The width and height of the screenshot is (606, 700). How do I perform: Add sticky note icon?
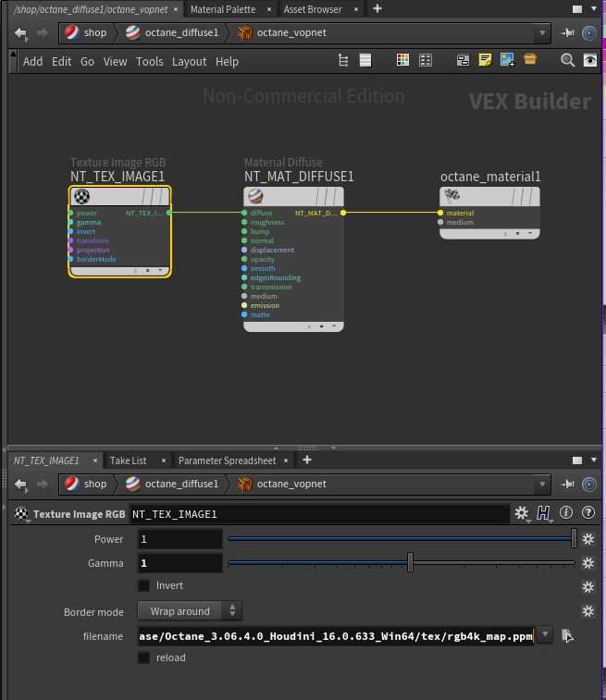point(485,60)
